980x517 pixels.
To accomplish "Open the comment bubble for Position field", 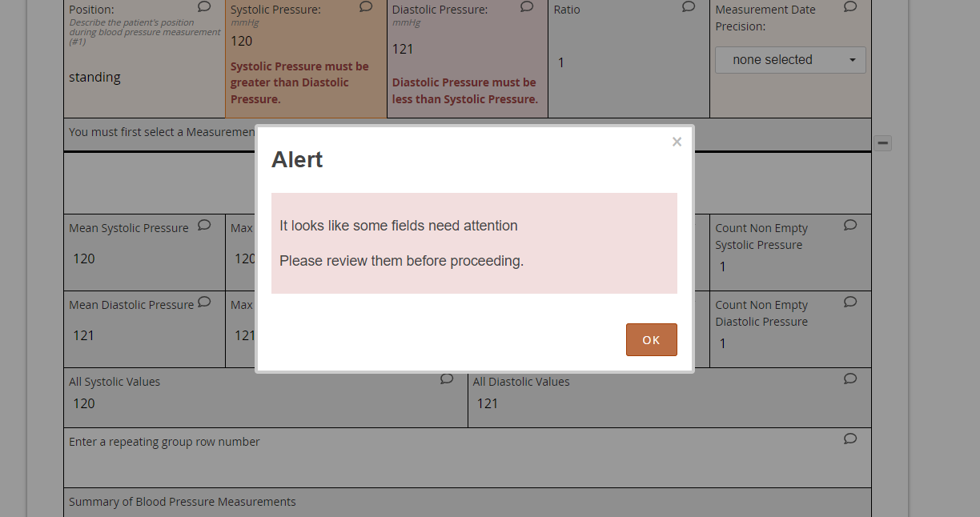I will (204, 6).
